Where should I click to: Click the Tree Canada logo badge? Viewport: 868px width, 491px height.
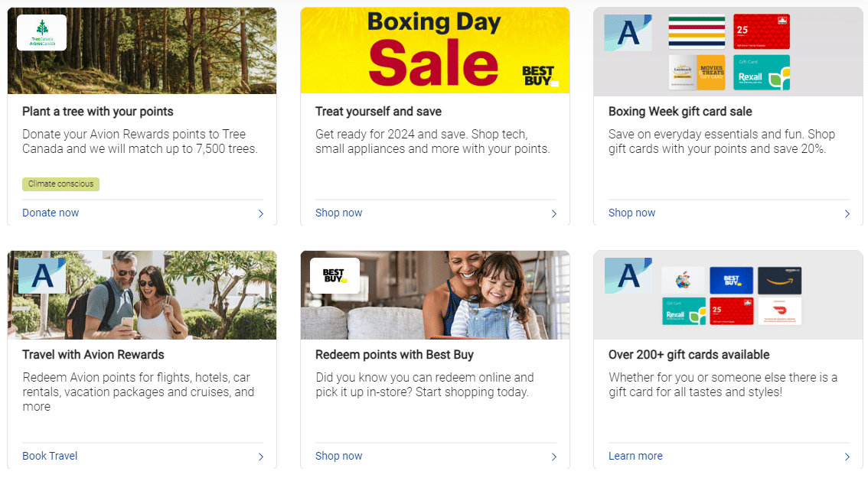[41, 33]
